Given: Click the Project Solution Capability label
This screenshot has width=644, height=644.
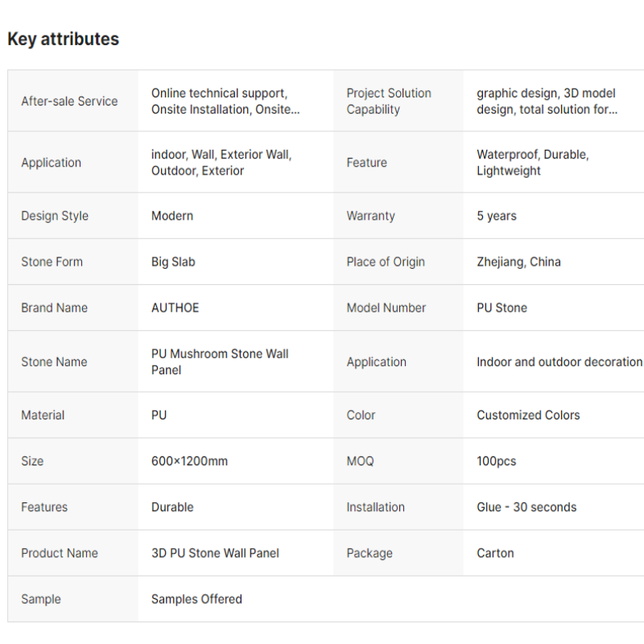Looking at the screenshot, I should click(x=389, y=101).
